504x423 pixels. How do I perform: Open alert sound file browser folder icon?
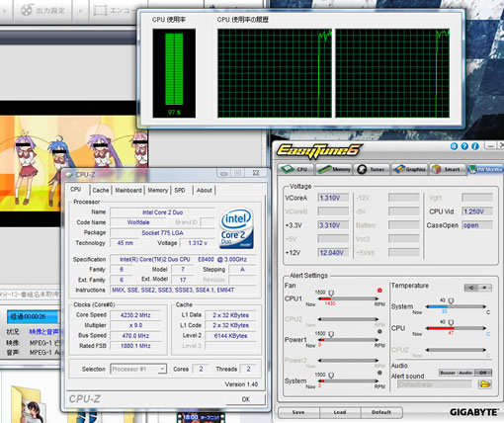click(485, 384)
